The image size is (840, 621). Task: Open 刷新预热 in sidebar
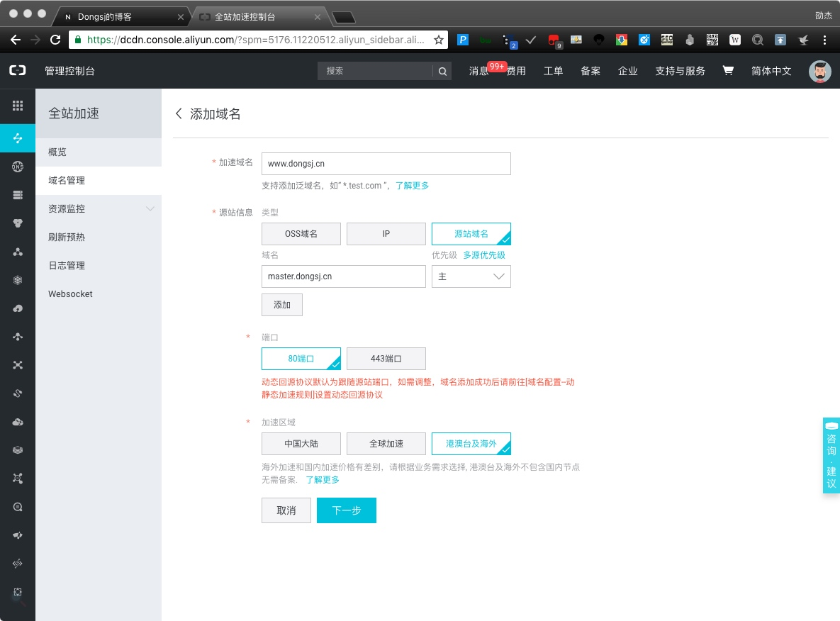click(99, 237)
